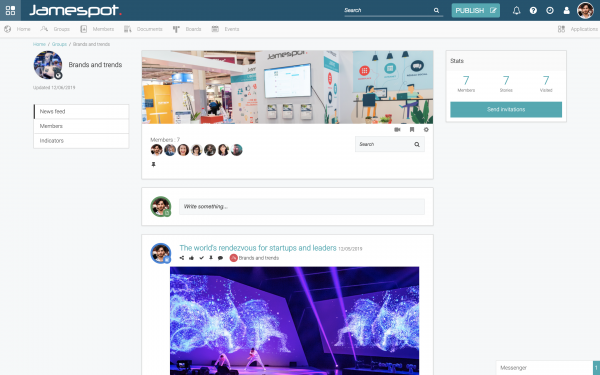Click the person icon in header

pos(566,10)
